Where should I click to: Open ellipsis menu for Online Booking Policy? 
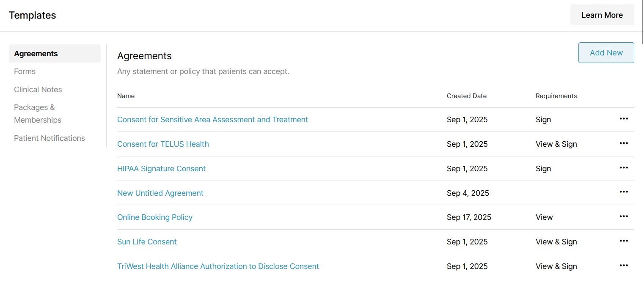[624, 217]
